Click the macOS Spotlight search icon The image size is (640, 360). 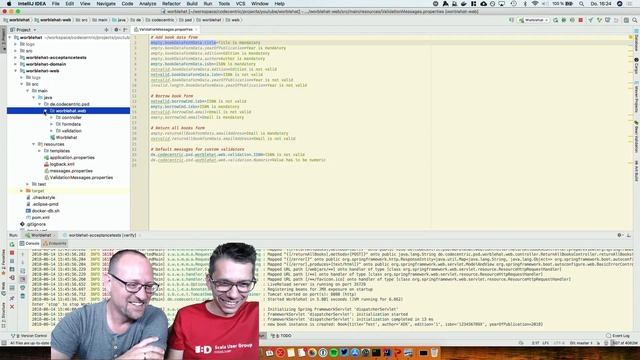(x=581, y=4)
